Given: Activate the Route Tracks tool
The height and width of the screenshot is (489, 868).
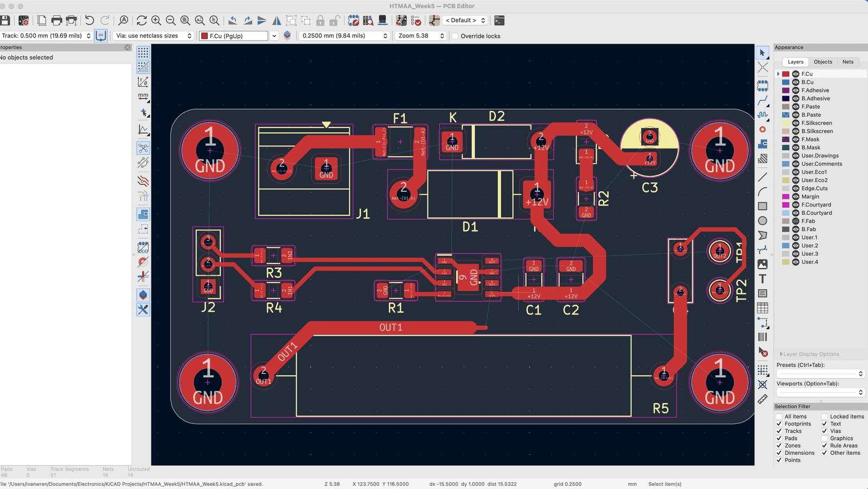Looking at the screenshot, I should (x=763, y=101).
